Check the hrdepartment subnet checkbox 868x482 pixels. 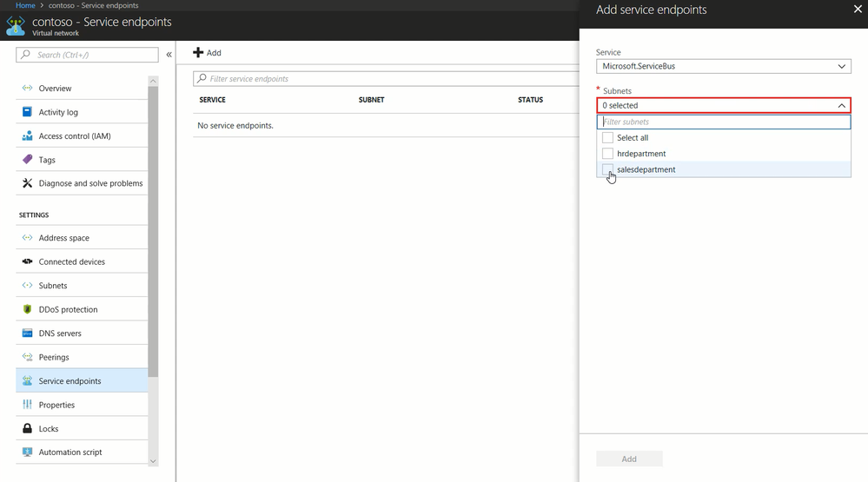click(607, 154)
